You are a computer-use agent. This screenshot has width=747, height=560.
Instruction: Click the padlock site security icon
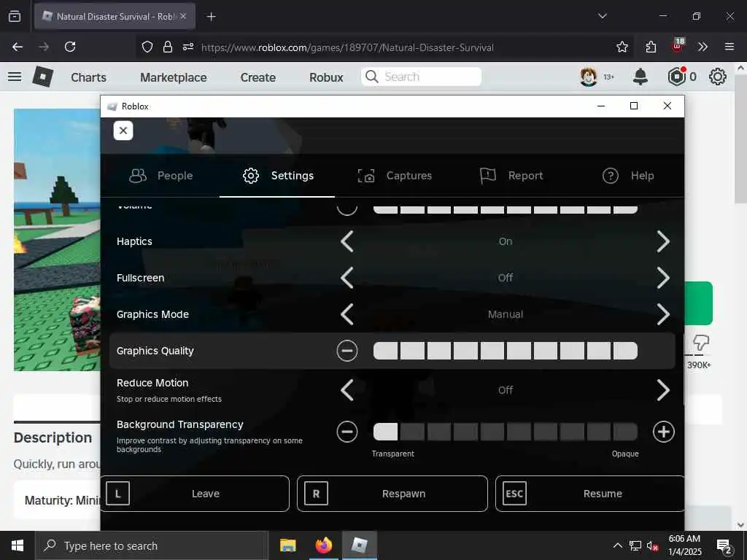coord(168,47)
